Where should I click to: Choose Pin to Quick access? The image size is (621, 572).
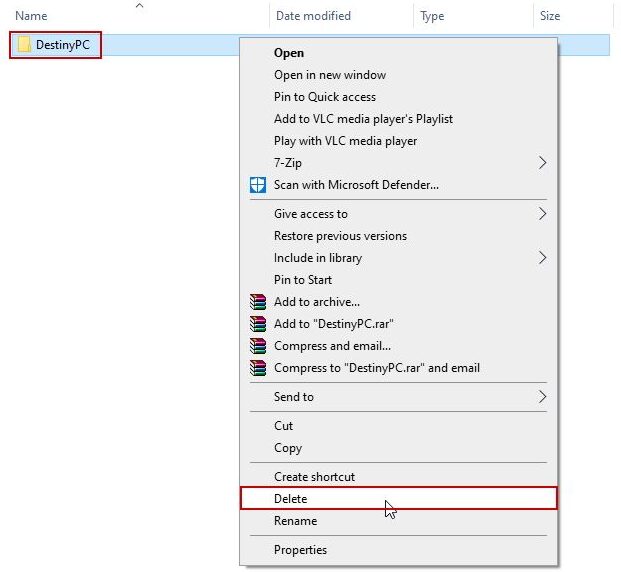click(x=398, y=97)
